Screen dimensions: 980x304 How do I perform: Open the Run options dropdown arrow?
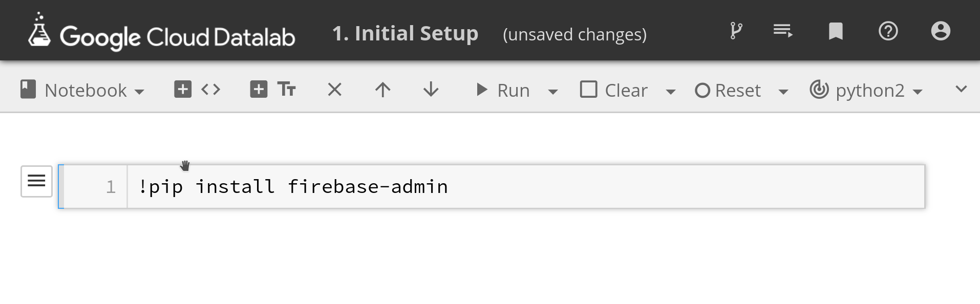(552, 91)
